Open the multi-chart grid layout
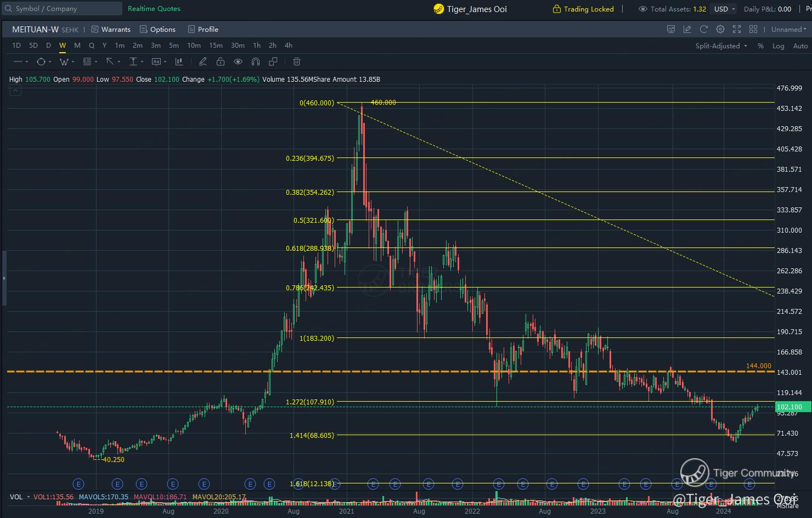The image size is (812, 518). 753,29
